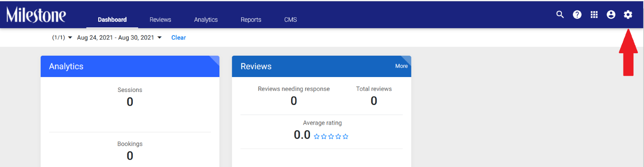Click the Sessions value 0
Image resolution: width=644 pixels, height=167 pixels.
click(x=130, y=102)
